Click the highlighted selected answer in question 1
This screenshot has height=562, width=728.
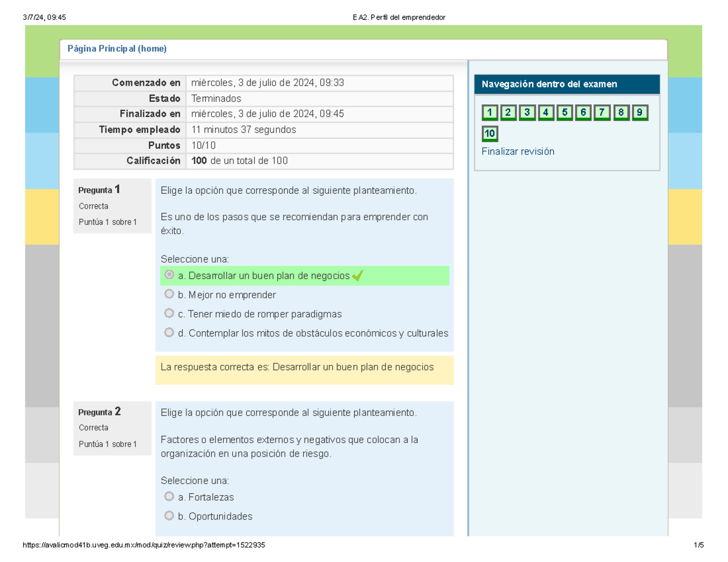(264, 275)
